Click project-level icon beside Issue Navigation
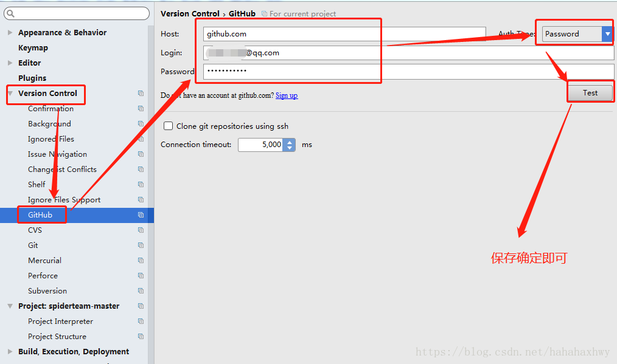617x364 pixels. coord(141,154)
